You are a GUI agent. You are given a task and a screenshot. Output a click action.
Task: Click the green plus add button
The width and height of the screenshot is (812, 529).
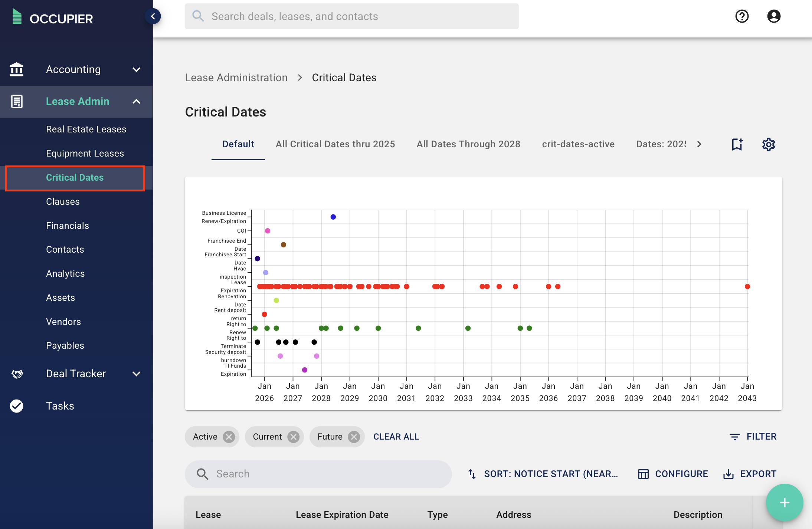click(x=784, y=503)
